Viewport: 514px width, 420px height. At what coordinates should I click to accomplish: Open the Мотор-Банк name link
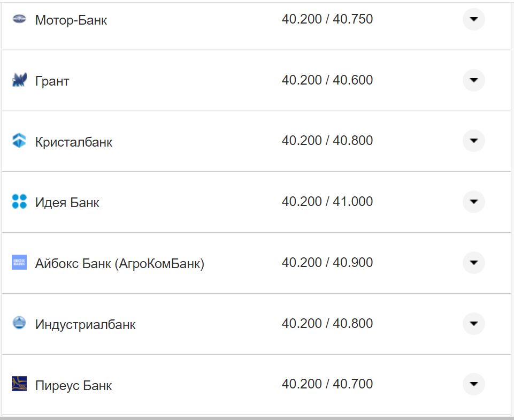click(x=71, y=20)
